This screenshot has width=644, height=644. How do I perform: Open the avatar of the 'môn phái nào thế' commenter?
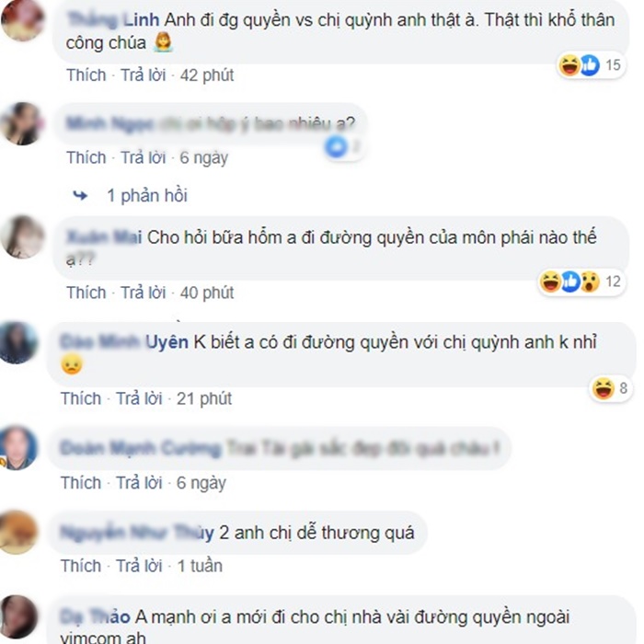[x=22, y=237]
